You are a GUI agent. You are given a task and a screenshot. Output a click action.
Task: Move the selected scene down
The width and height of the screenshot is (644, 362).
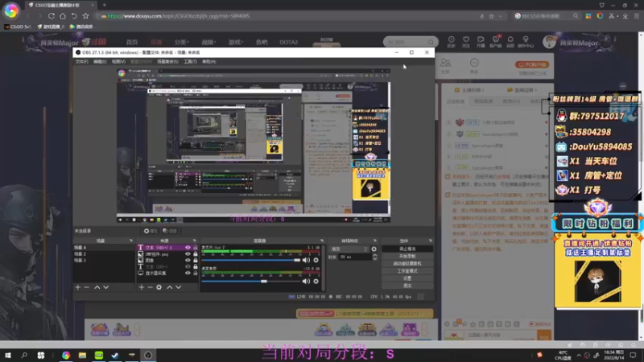tap(106, 287)
